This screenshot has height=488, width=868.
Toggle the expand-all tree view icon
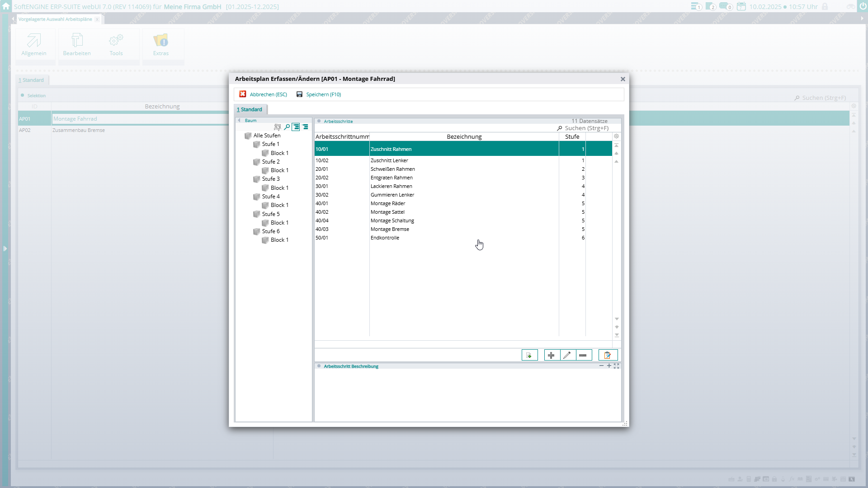(296, 127)
